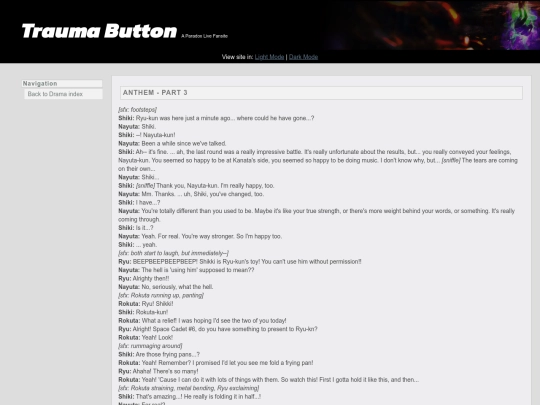This screenshot has height=405, width=540.
Task: Click 'You're totally different than you used' line
Action: coord(316,215)
